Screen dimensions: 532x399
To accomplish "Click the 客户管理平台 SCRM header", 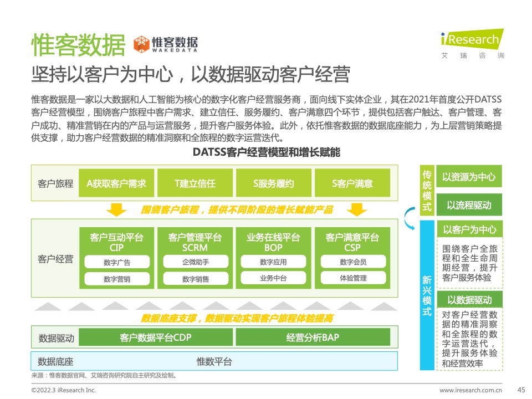I will pos(195,242).
